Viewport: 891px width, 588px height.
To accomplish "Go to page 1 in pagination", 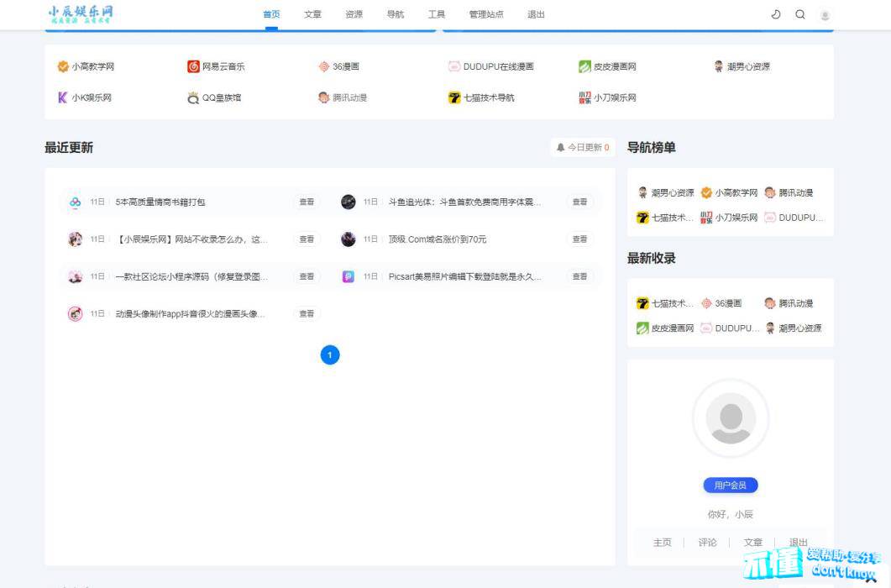I will click(x=330, y=355).
